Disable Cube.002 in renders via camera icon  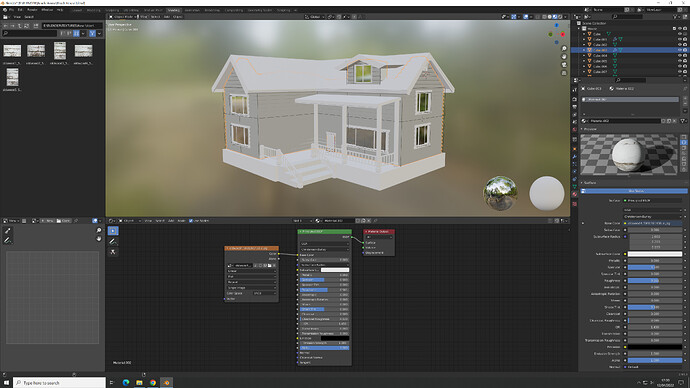pos(685,44)
